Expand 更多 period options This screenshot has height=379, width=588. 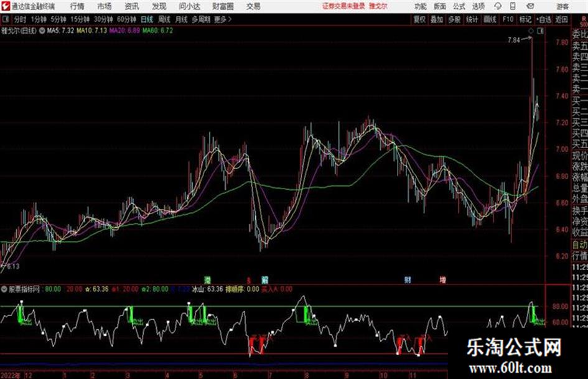click(223, 19)
